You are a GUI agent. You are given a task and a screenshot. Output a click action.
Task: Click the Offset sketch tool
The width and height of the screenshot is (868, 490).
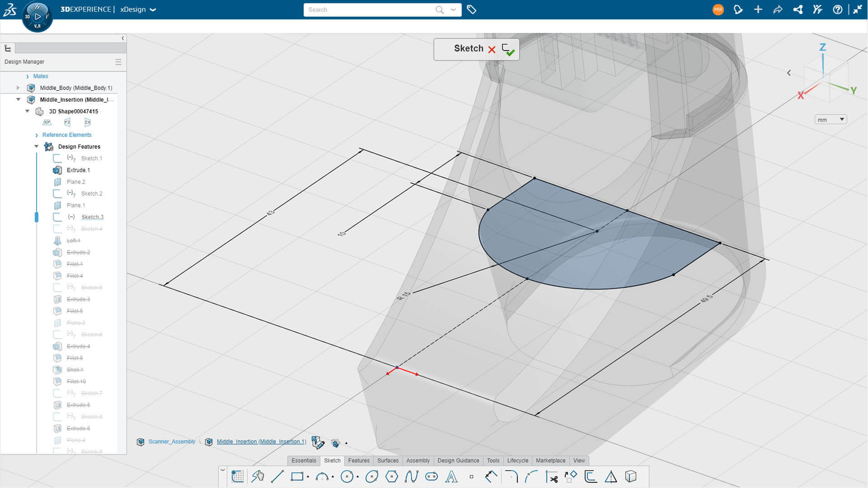tap(590, 476)
